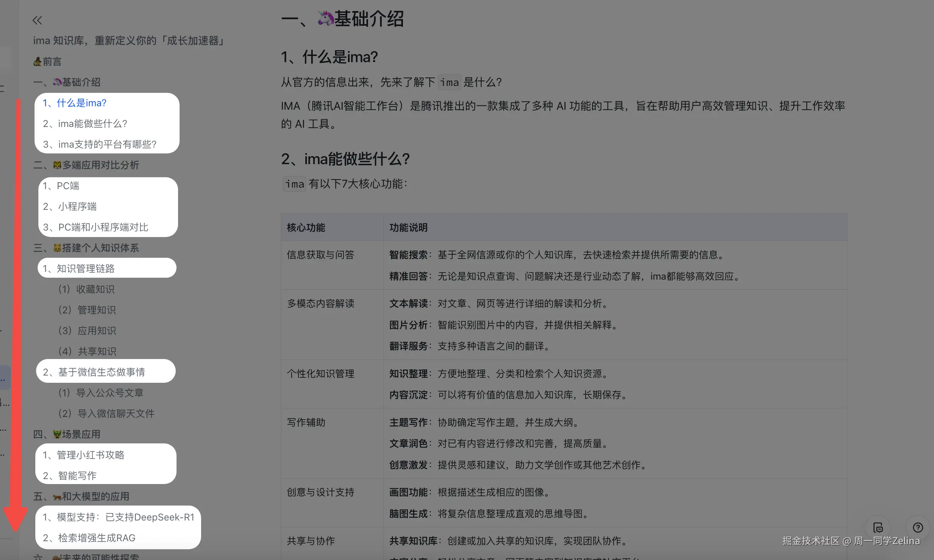Jump to (1) 导入公众号文章
This screenshot has width=934, height=560.
point(101,393)
